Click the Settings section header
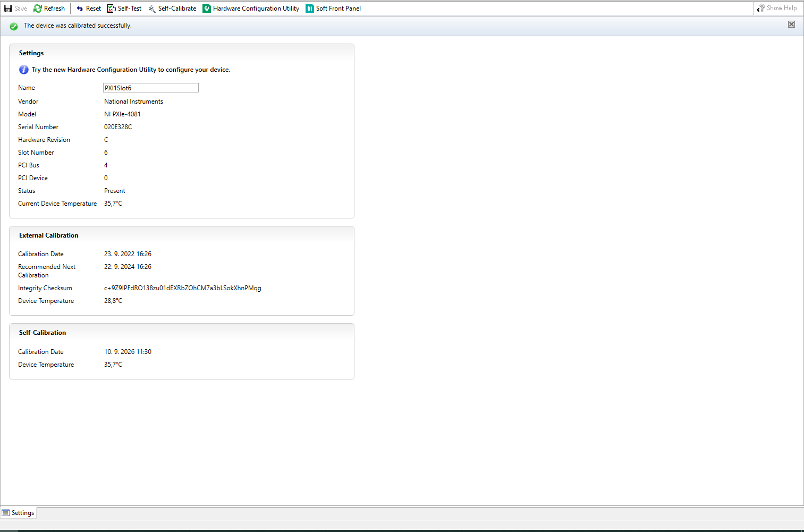The image size is (804, 532). click(31, 53)
